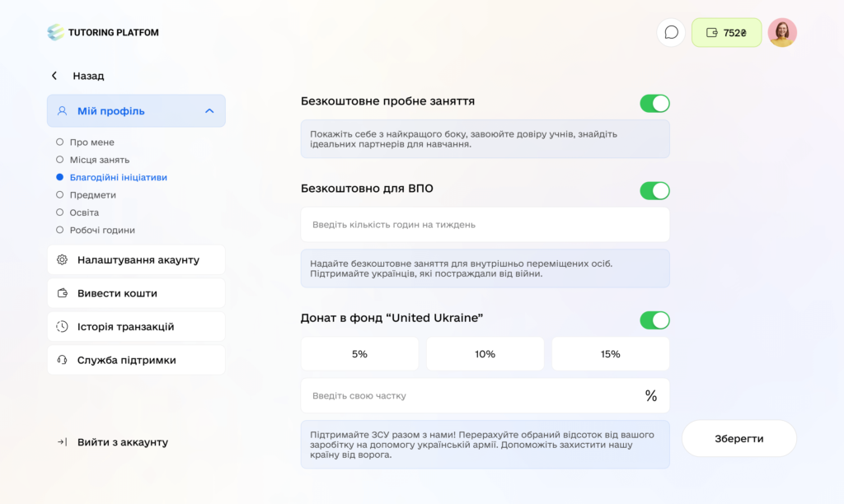Turn off the Безкоштовно для ВПО switch
Screen dimensions: 844x504
654,191
